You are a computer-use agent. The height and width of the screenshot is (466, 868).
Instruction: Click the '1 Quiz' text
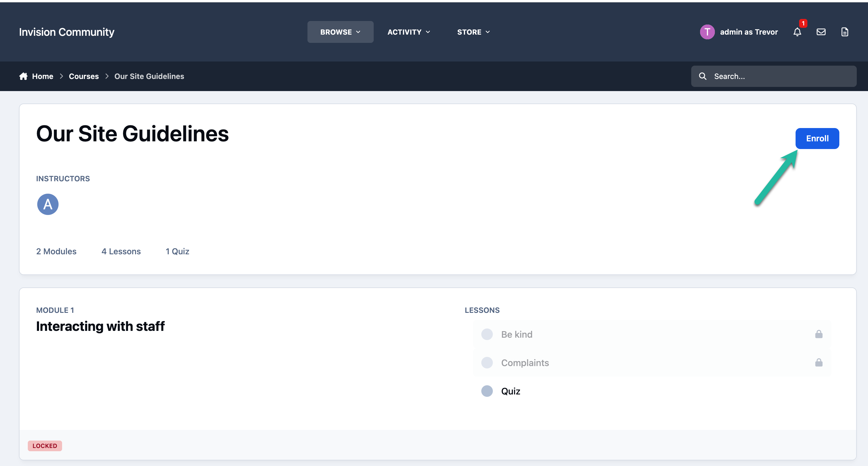click(177, 251)
